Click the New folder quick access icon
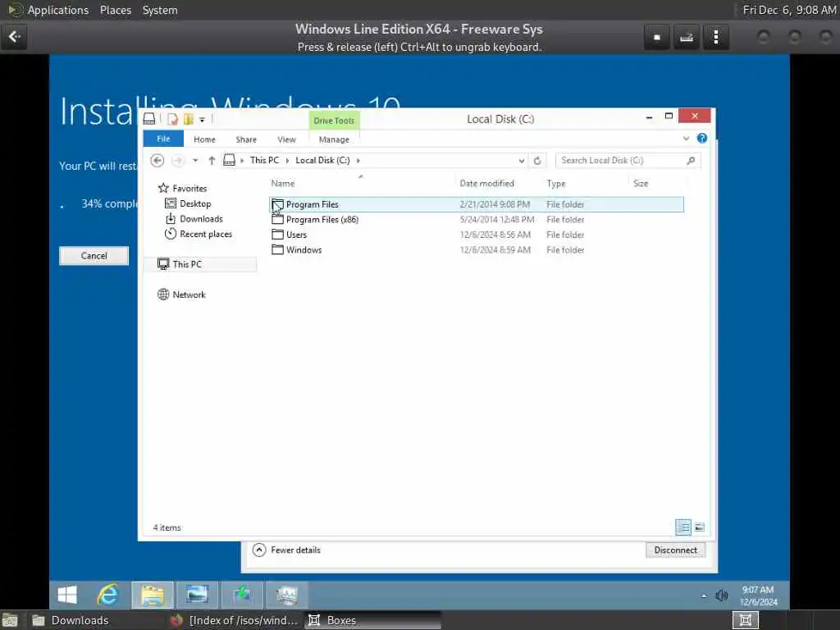This screenshot has height=630, width=840. 188,119
